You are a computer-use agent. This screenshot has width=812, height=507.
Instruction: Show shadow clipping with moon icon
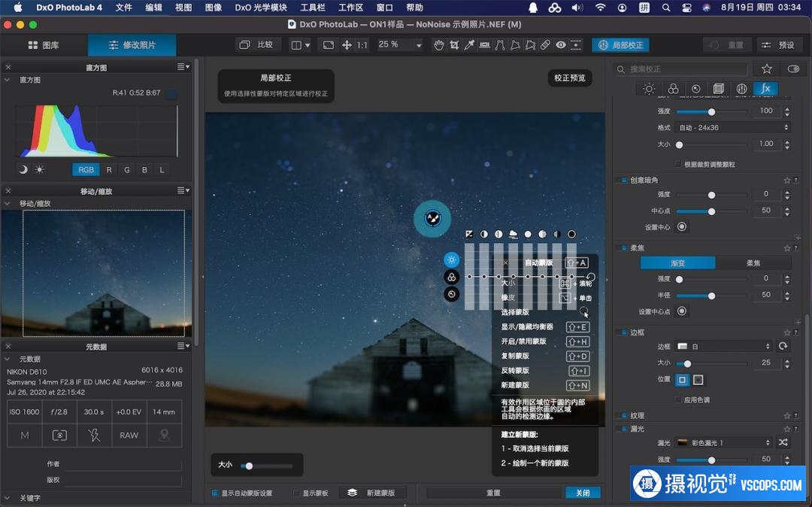23,169
